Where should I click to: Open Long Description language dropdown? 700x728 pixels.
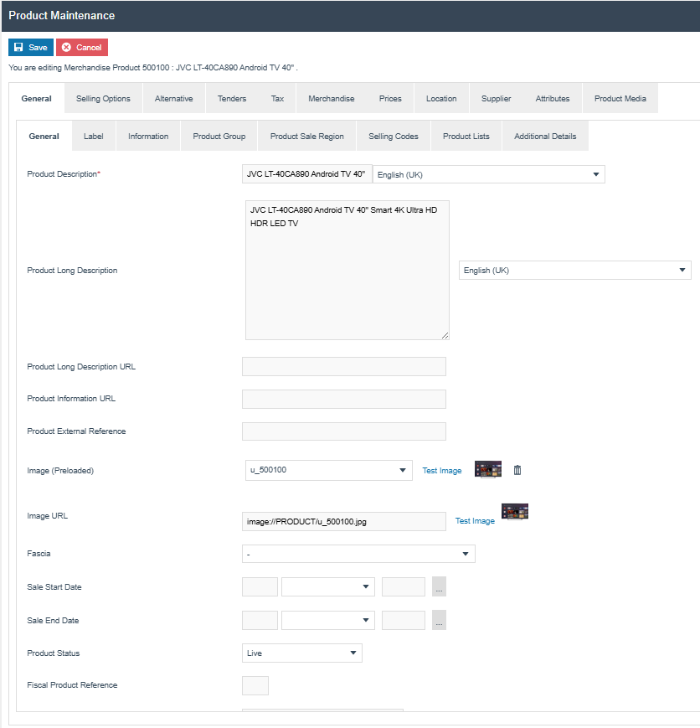coord(575,271)
